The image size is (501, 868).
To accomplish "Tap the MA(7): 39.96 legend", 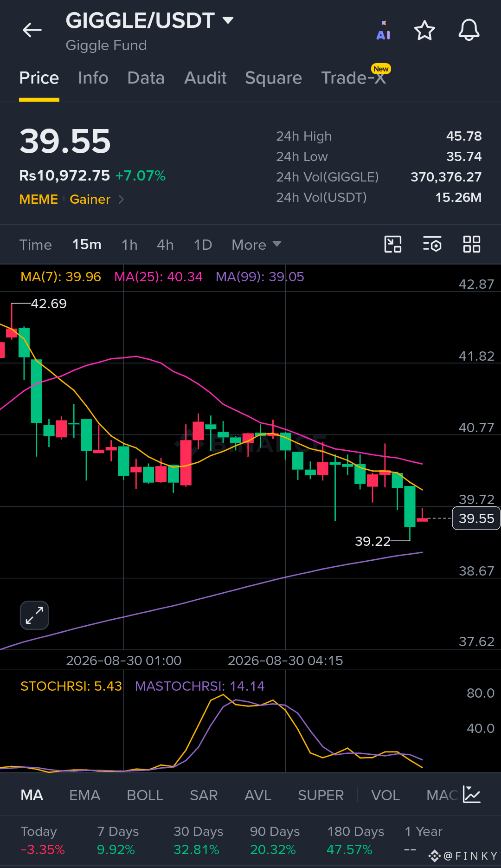I will [61, 277].
